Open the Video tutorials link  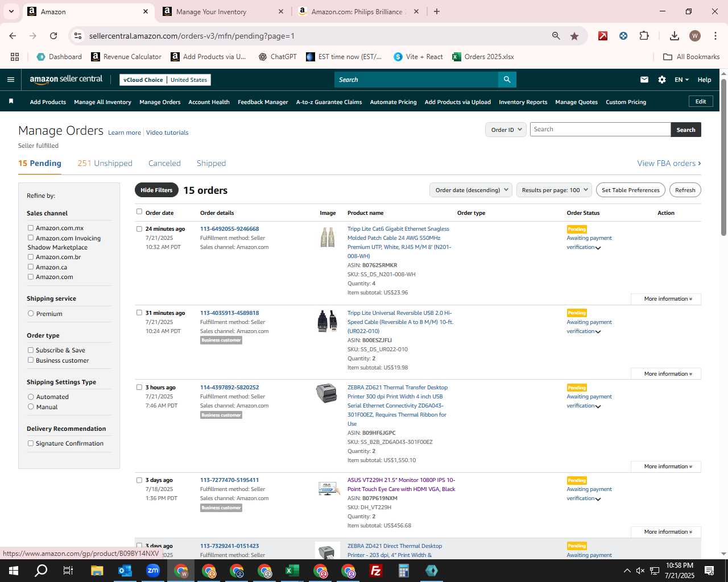pos(167,132)
